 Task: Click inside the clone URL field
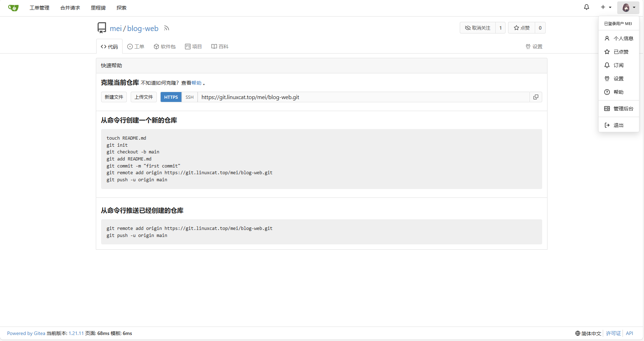[x=363, y=97]
